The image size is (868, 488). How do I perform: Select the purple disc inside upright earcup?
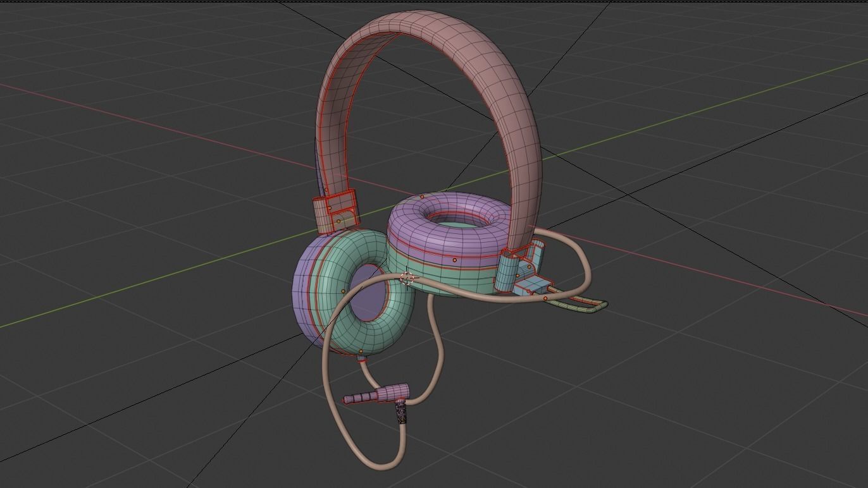pyautogui.click(x=367, y=294)
